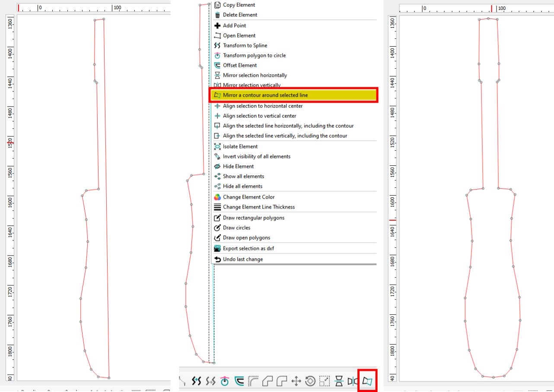
Task: Click Transform polygon to circle toolbar icon
Action: pyautogui.click(x=224, y=381)
